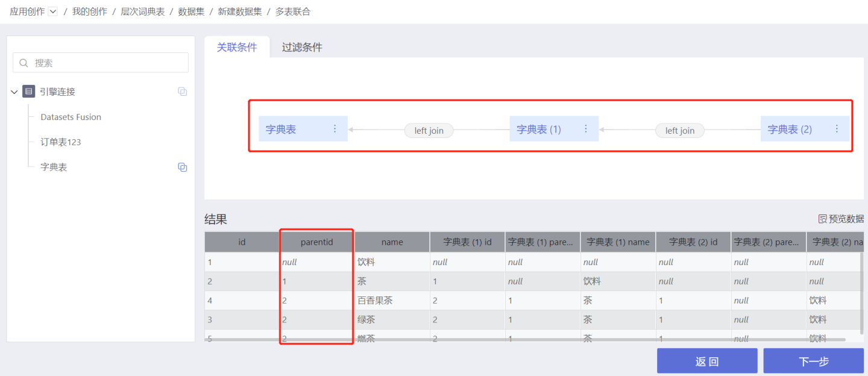The image size is (868, 376).
Task: Click the 结果 section heading
Action: 216,219
